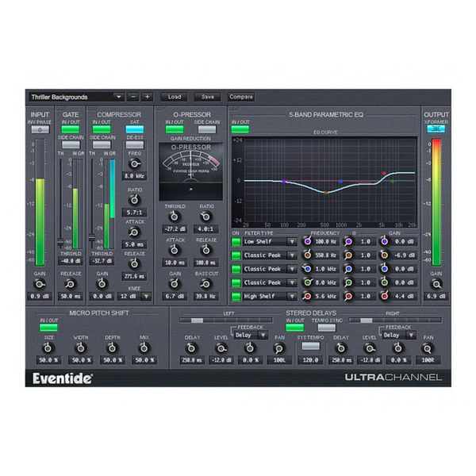476x476 pixels.
Task: Click the left stereo delay slider
Action: tap(225, 321)
